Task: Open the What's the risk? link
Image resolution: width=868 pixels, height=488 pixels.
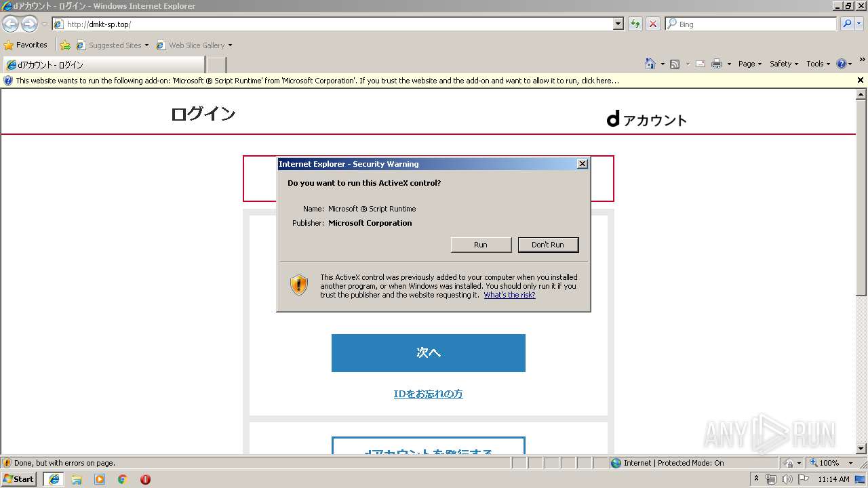Action: click(509, 295)
